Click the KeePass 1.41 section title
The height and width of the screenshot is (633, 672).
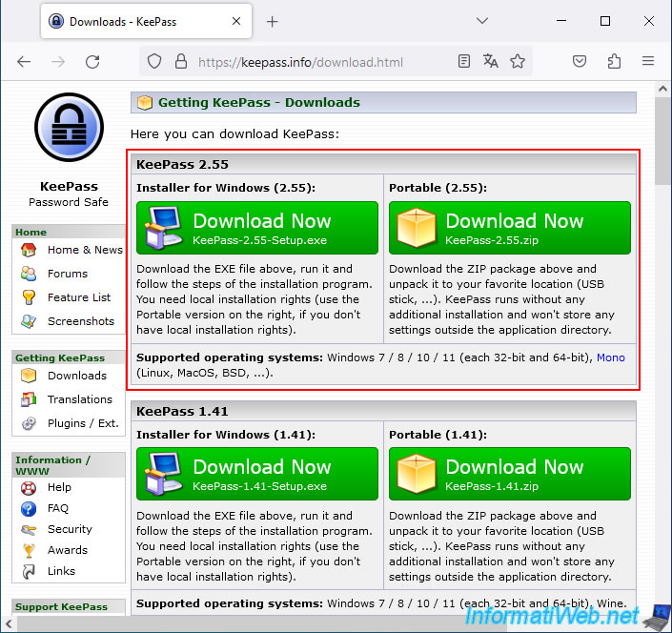pos(182,412)
